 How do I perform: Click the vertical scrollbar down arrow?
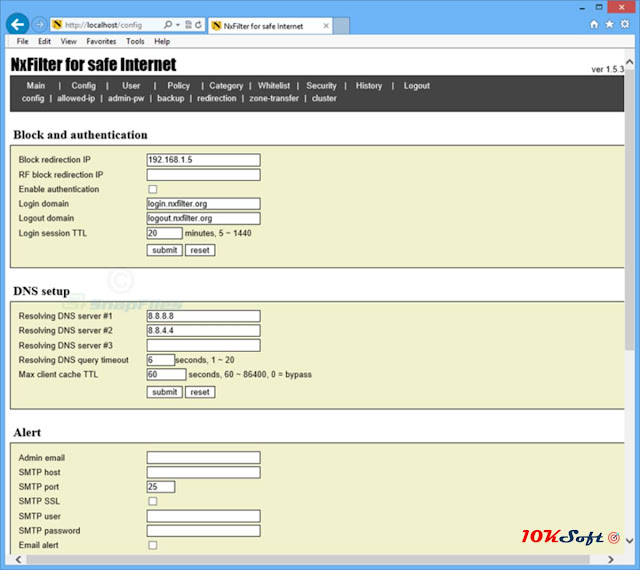(x=629, y=541)
